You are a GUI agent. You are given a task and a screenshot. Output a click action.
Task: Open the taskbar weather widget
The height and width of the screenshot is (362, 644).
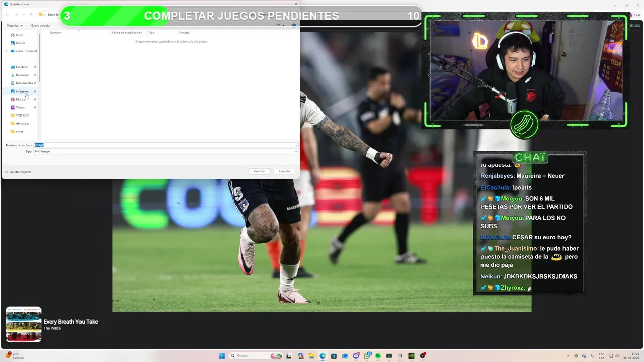(15, 356)
